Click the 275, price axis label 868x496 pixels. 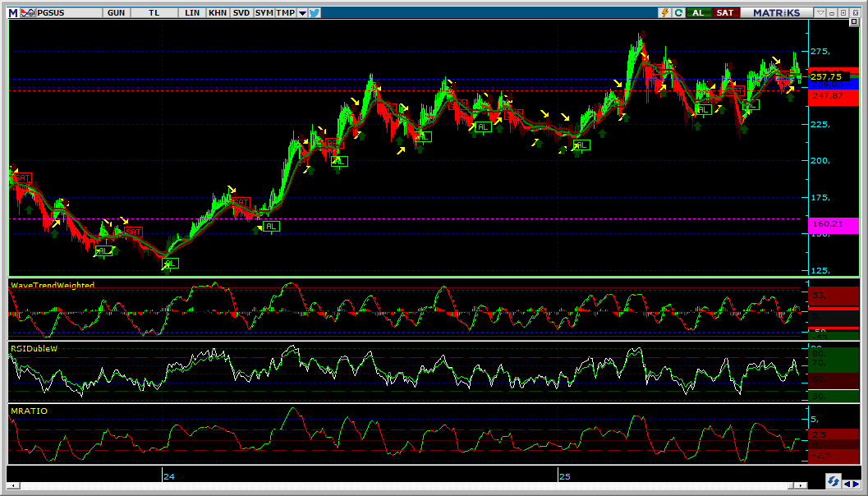point(820,52)
